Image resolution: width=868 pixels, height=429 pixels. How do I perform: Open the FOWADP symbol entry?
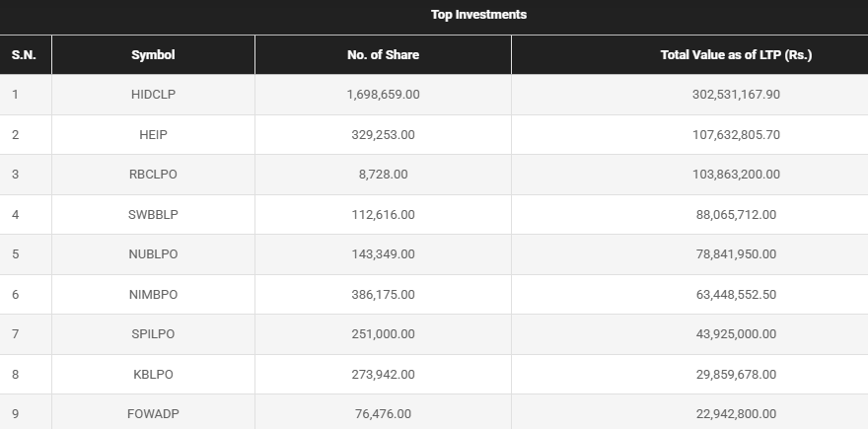click(153, 414)
